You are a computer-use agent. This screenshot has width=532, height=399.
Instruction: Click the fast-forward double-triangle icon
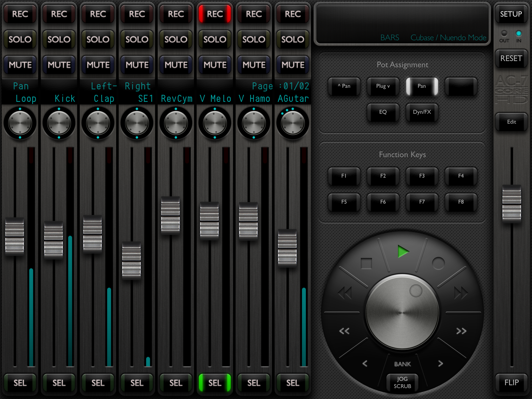461,293
